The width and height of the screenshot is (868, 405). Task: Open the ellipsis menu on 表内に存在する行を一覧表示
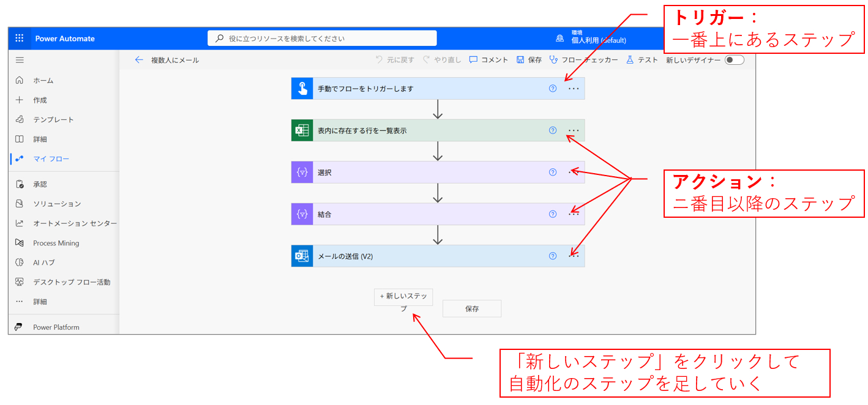pyautogui.click(x=573, y=130)
